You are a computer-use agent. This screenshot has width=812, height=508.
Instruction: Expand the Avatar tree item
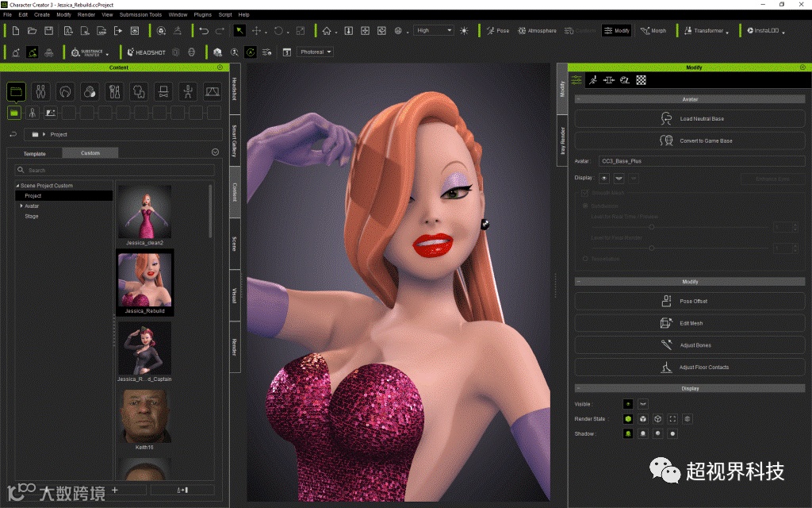coord(22,206)
